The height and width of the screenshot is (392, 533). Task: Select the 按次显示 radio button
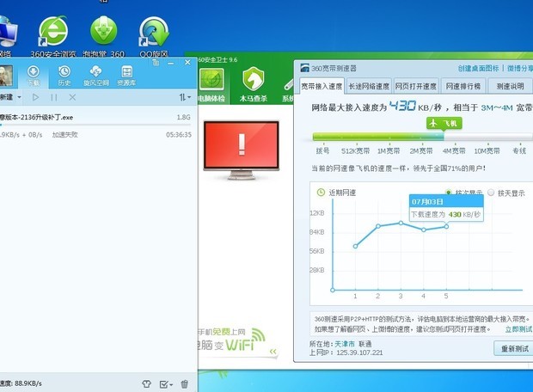[x=449, y=193]
